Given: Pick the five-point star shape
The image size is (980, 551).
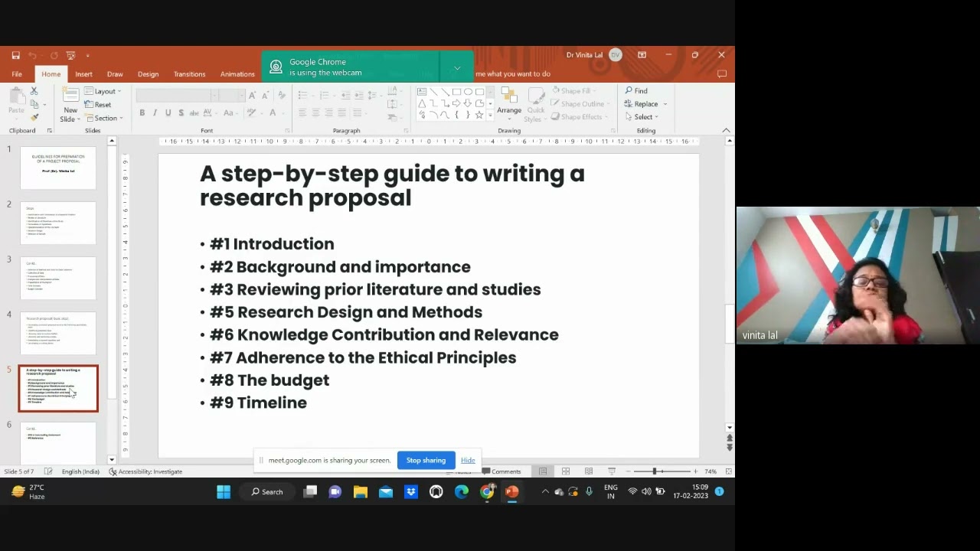Looking at the screenshot, I should pos(479,115).
